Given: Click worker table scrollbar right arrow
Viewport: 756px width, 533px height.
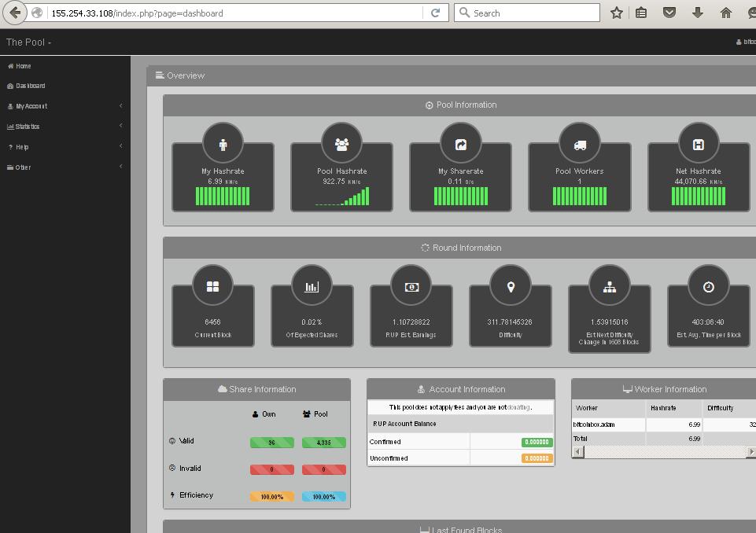Looking at the screenshot, I should pyautogui.click(x=750, y=451).
